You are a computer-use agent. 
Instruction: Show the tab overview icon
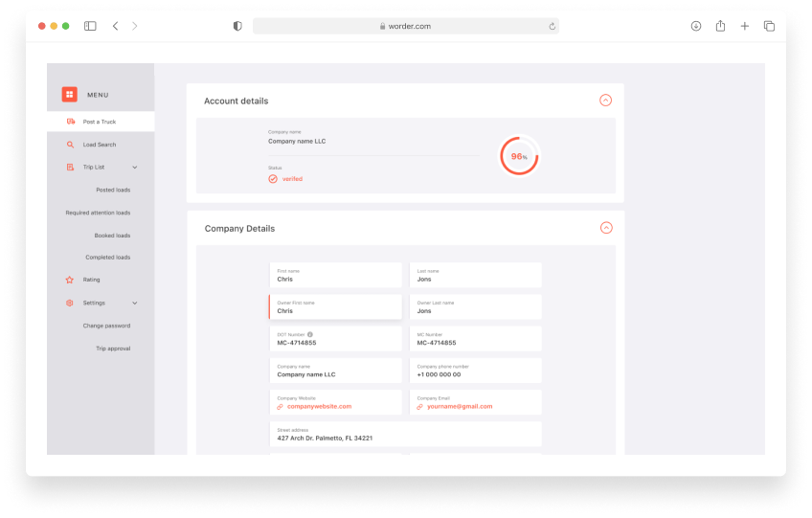[x=769, y=26]
